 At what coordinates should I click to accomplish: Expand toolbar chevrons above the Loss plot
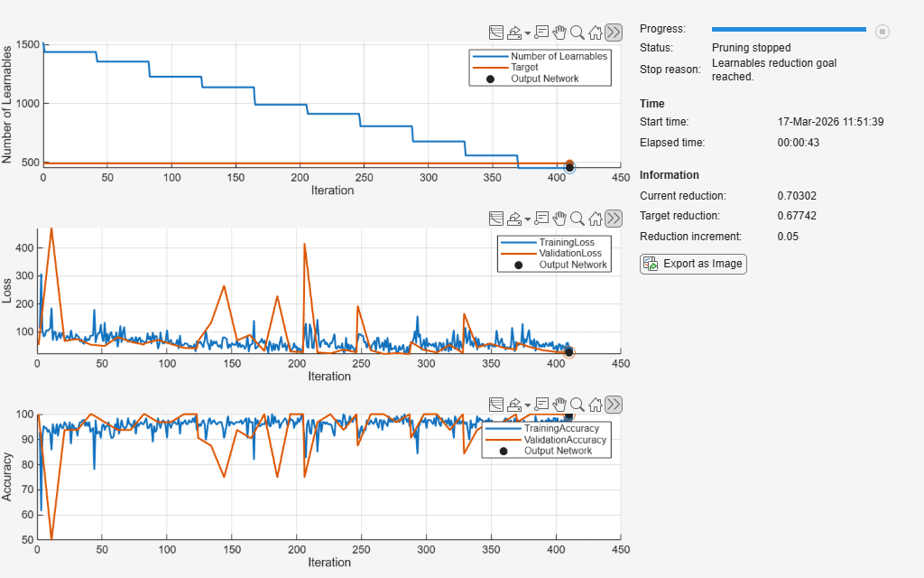(614, 219)
